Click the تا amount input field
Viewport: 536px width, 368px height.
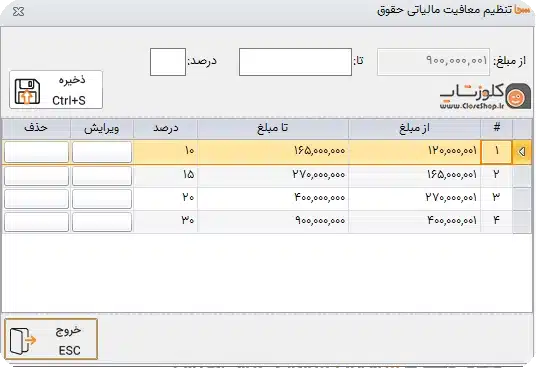pyautogui.click(x=295, y=62)
